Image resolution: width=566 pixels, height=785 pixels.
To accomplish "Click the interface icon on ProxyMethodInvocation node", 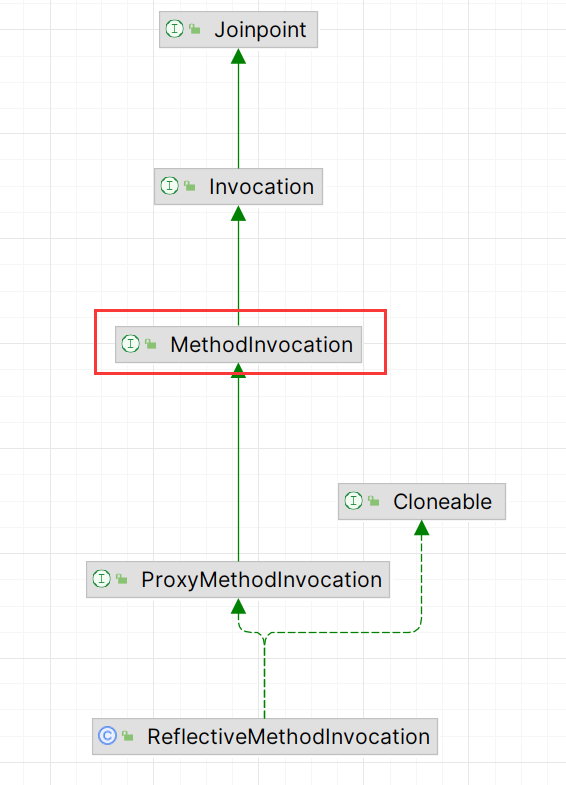I will [102, 579].
